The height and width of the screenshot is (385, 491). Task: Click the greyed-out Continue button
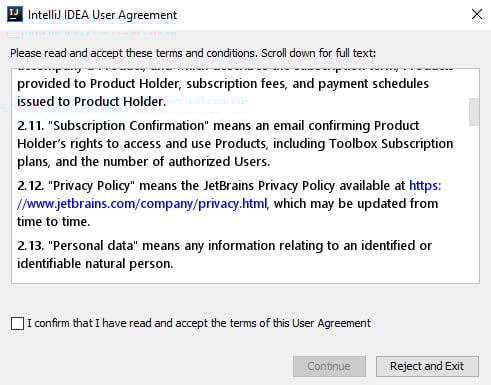(x=329, y=366)
